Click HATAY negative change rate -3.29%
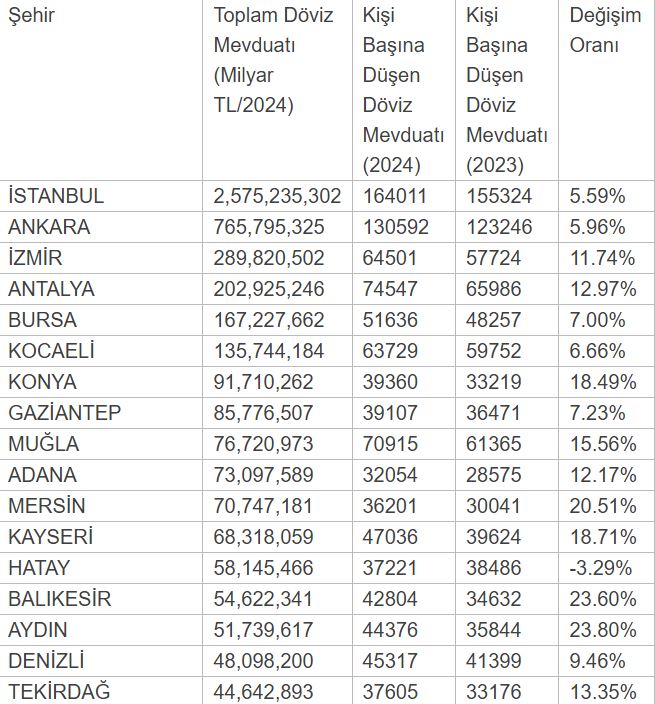 click(600, 568)
